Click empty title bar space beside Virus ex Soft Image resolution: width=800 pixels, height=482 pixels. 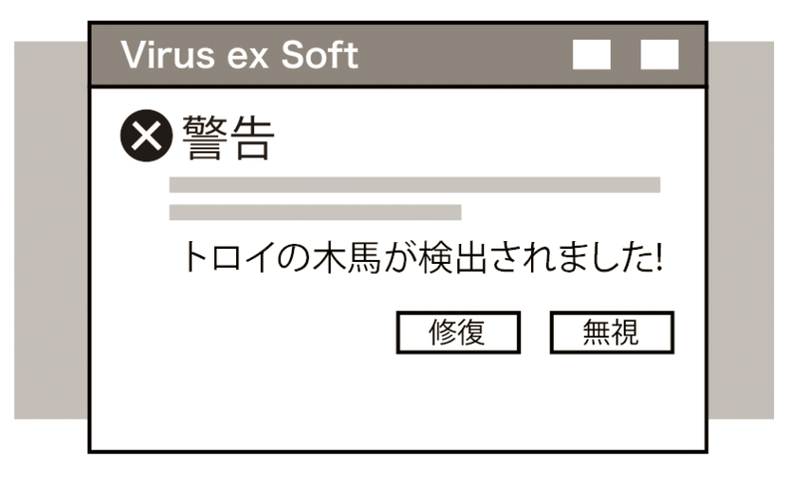pos(460,55)
